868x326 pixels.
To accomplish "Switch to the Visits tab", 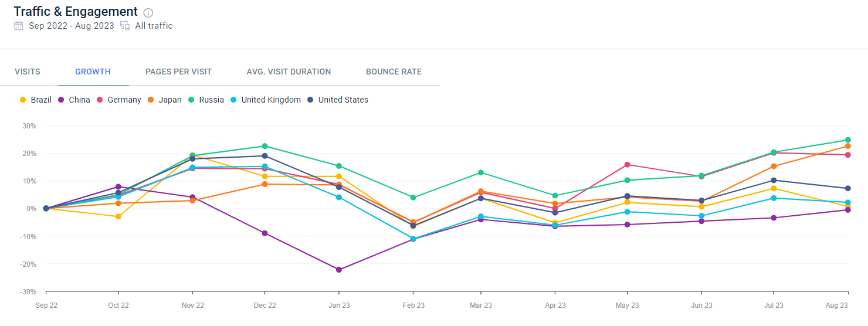I will coord(28,72).
